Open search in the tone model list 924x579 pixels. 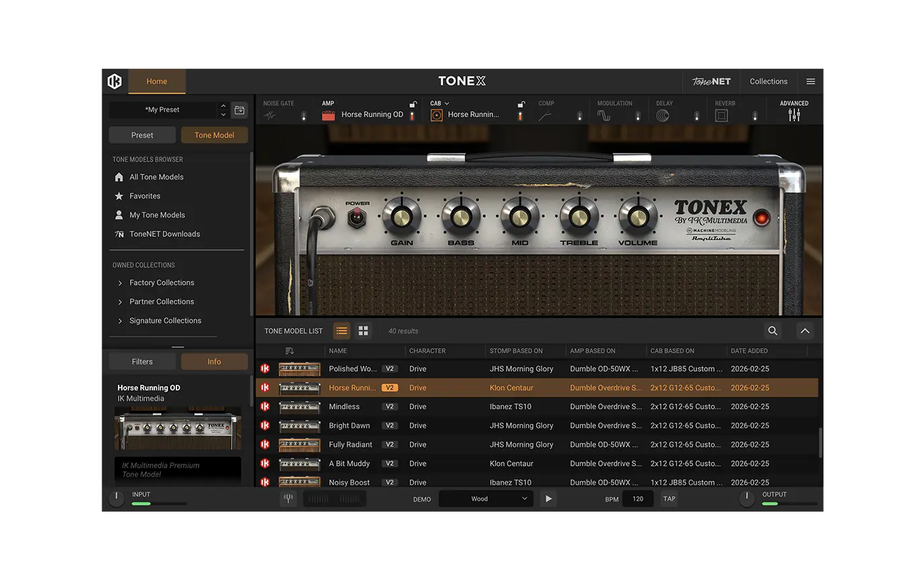point(772,331)
